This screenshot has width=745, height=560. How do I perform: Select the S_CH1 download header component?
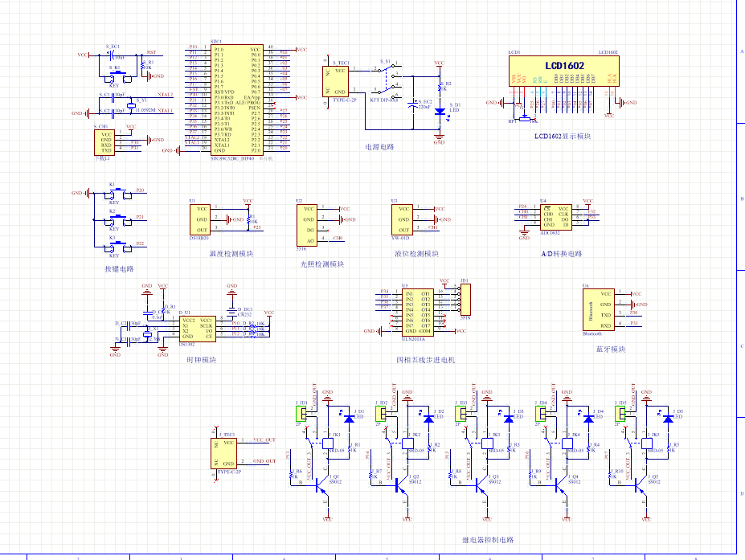point(104,142)
